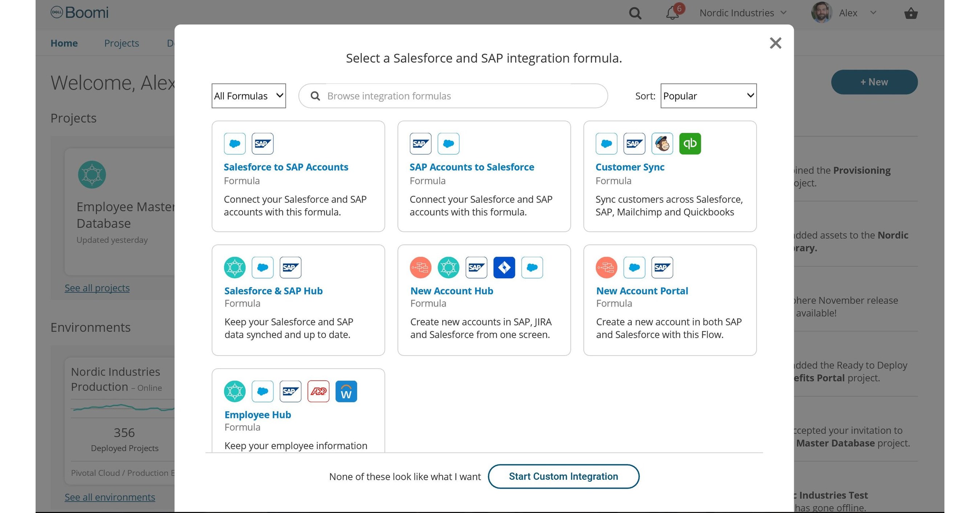Open Salesforce & SAP Hub formula
This screenshot has width=980, height=513.
pyautogui.click(x=273, y=291)
